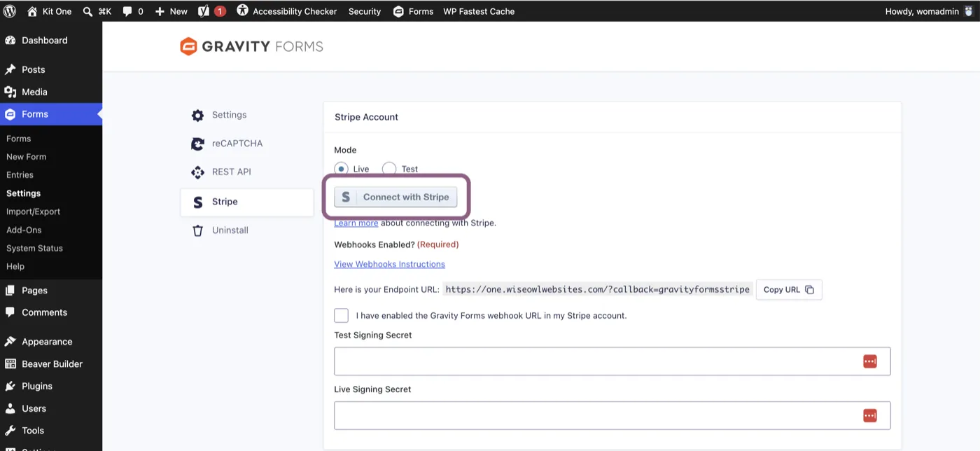Click the Media icon in sidebar
Screen dimensions: 980x451
10,92
